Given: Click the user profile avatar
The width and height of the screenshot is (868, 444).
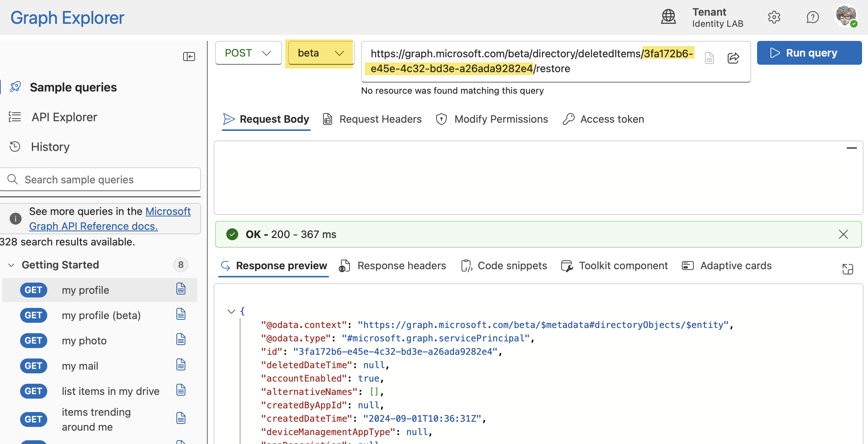Looking at the screenshot, I should 846,16.
